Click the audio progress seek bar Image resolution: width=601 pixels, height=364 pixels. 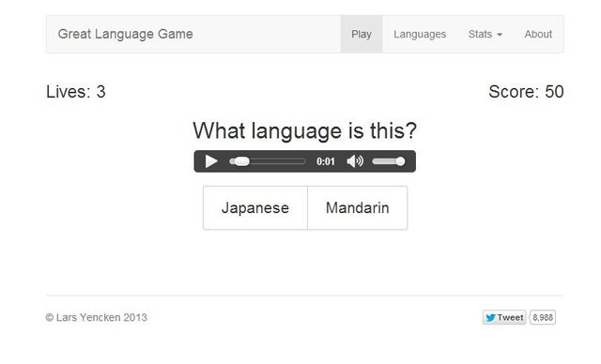coord(267,161)
